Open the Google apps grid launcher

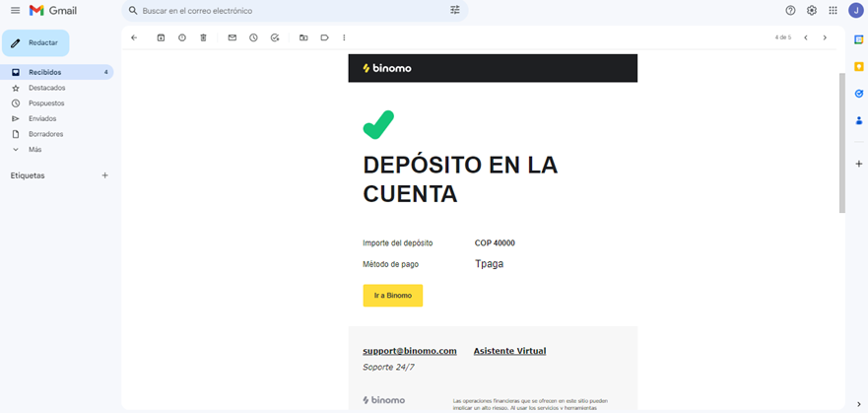(x=834, y=10)
